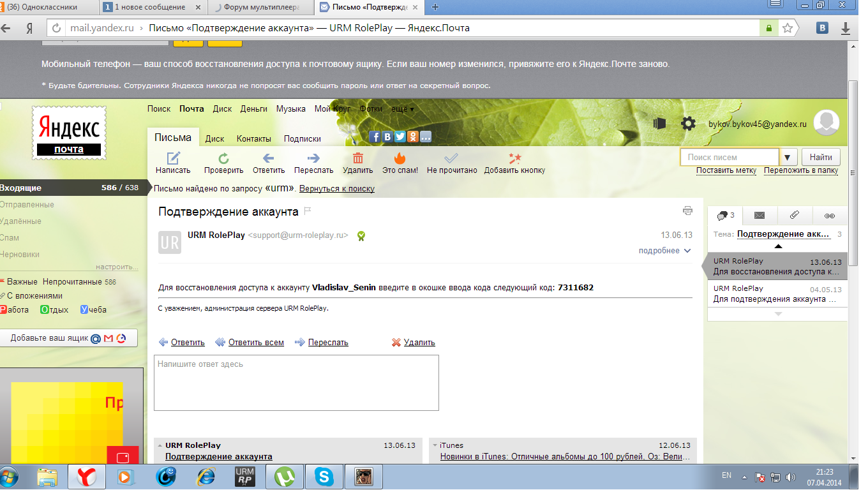Collapse URM RolePlay related letters block
Screen dimensions: 868x490
(x=160, y=445)
